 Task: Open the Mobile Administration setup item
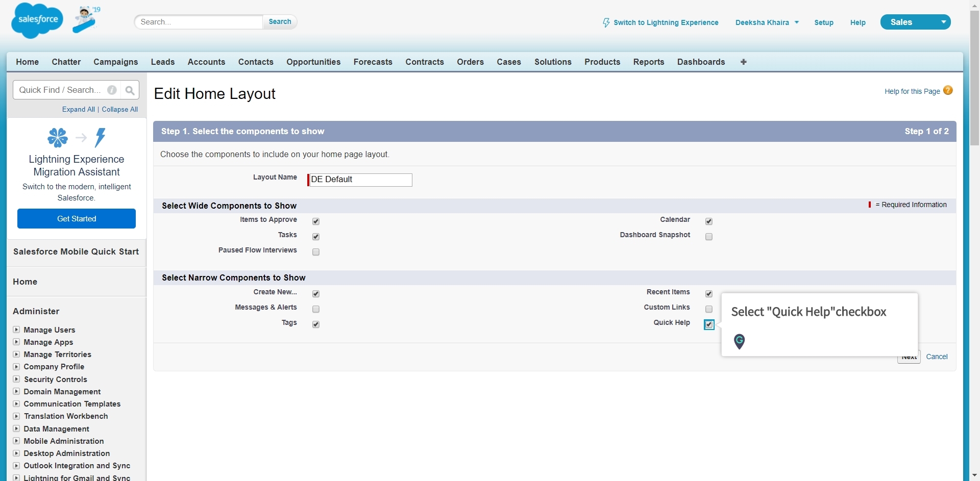pyautogui.click(x=64, y=441)
